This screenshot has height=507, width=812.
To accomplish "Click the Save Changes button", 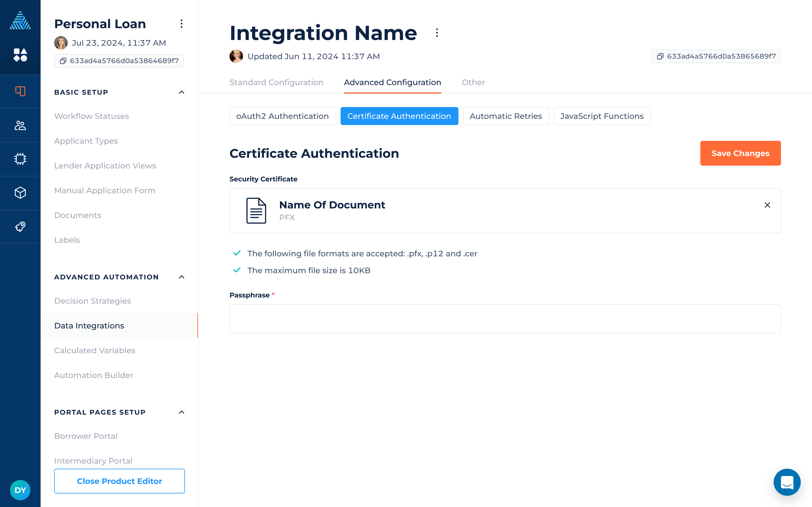I will (x=740, y=153).
